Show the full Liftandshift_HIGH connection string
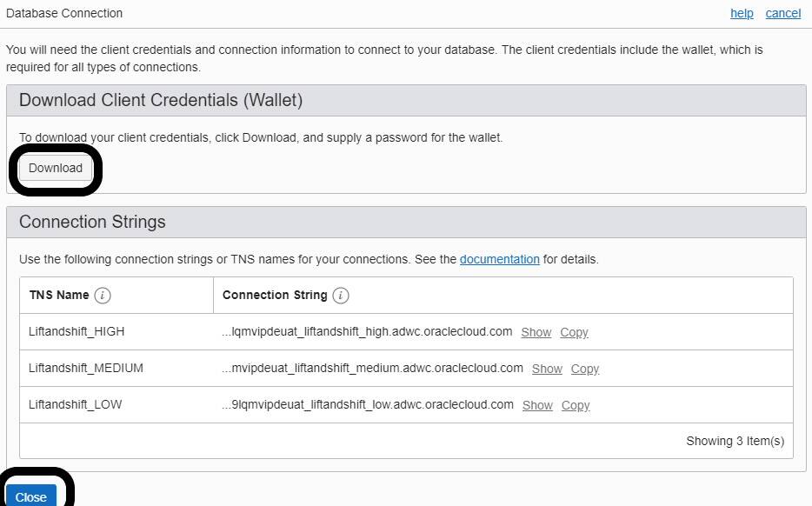The width and height of the screenshot is (812, 506). click(536, 332)
